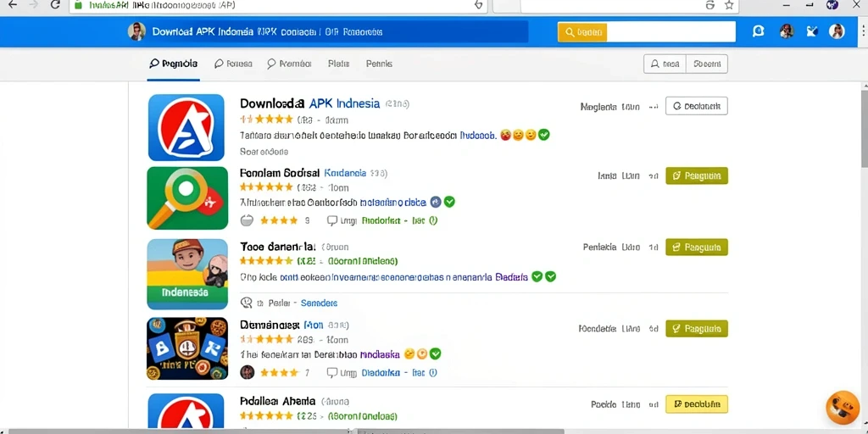Reload the page with the refresh icon
868x434 pixels.
click(55, 4)
